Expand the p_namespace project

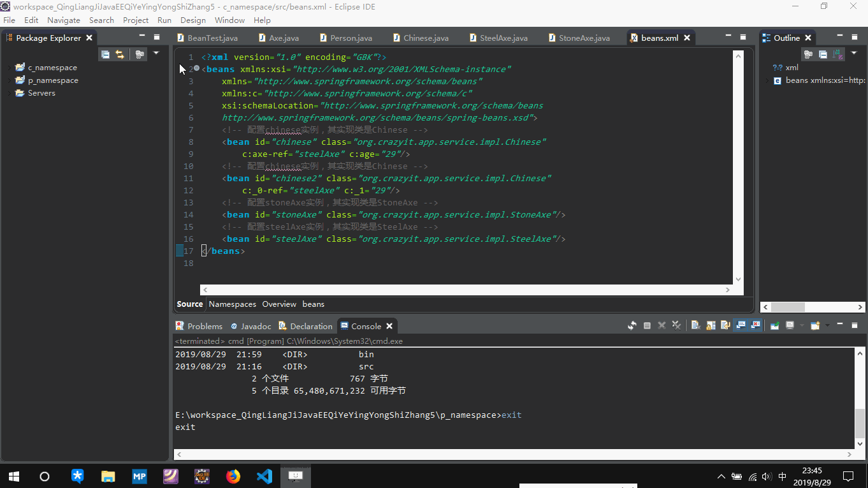(8, 80)
